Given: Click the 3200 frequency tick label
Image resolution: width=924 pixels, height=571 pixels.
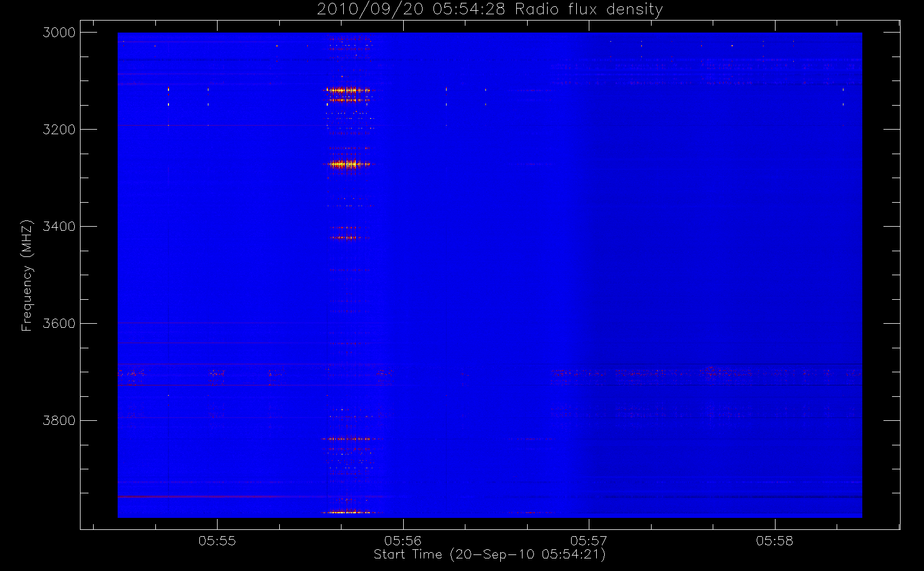Looking at the screenshot, I should point(59,130).
